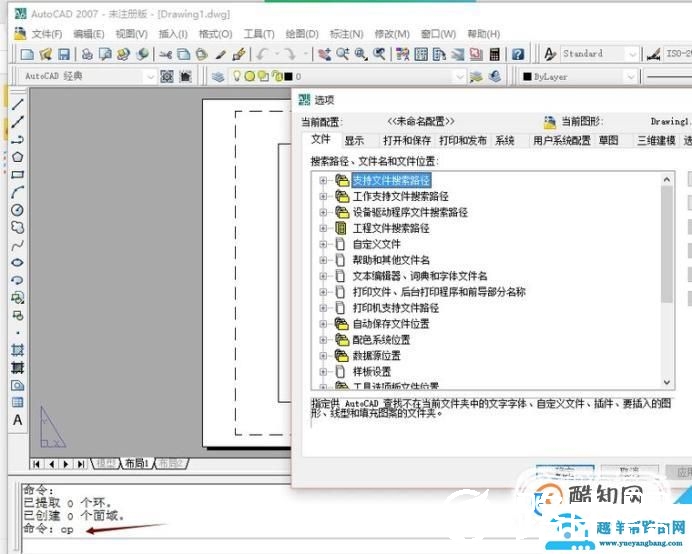Toggle layer 0 lightbulb on/off
The width and height of the screenshot is (692, 554).
(x=237, y=76)
